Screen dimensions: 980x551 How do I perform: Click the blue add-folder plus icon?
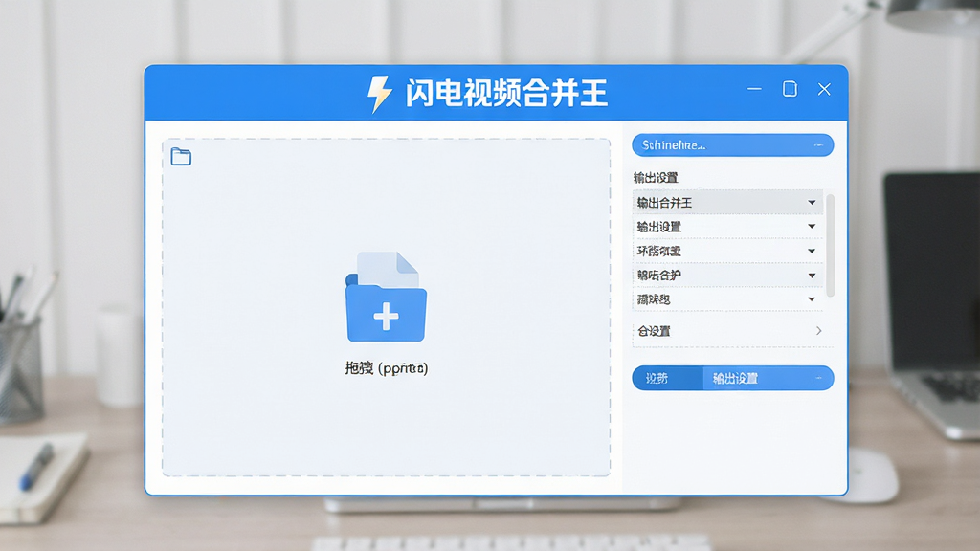386,297
